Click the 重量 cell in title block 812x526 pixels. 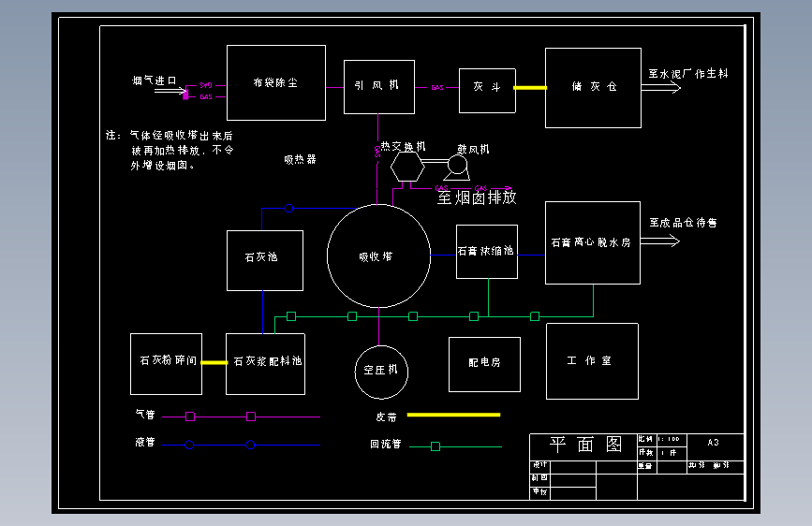[645, 466]
